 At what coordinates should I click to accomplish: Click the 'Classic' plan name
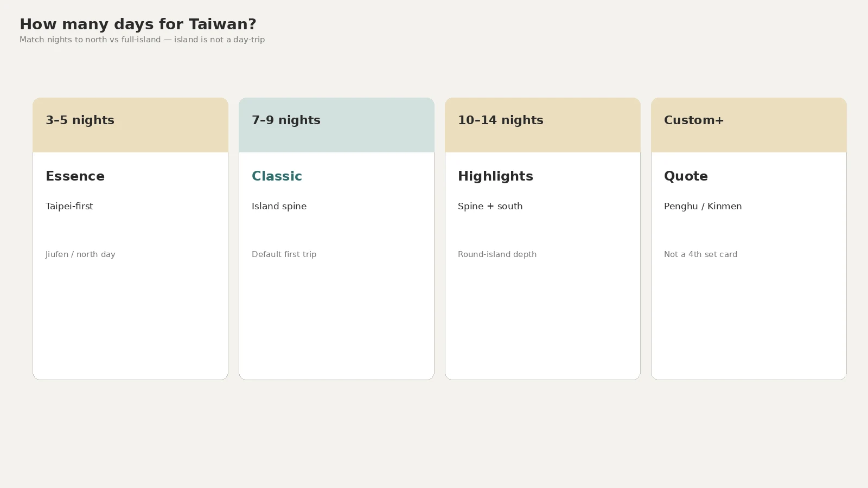coord(277,176)
